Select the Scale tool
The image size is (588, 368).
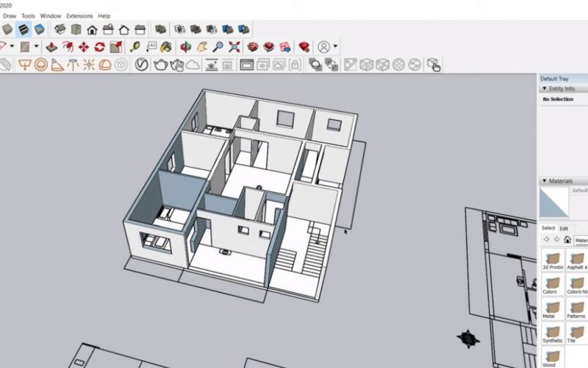tap(116, 47)
